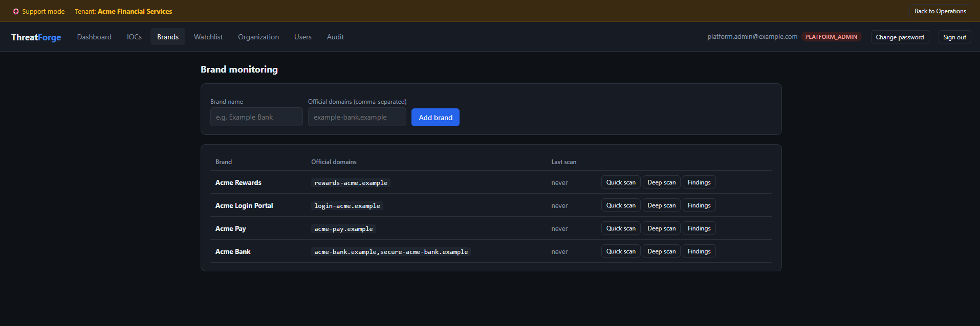
Task: Run Deep scan for Acme Pay
Action: (x=661, y=228)
